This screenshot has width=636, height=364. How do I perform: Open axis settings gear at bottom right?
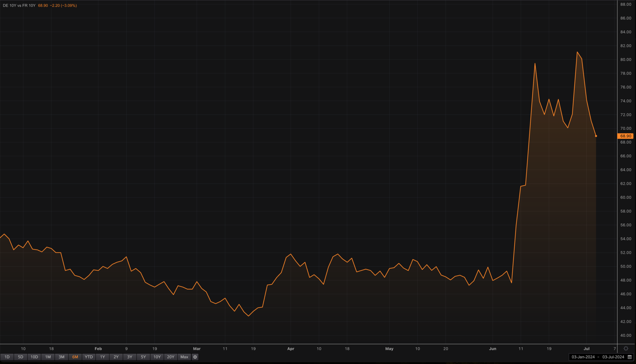click(x=626, y=348)
